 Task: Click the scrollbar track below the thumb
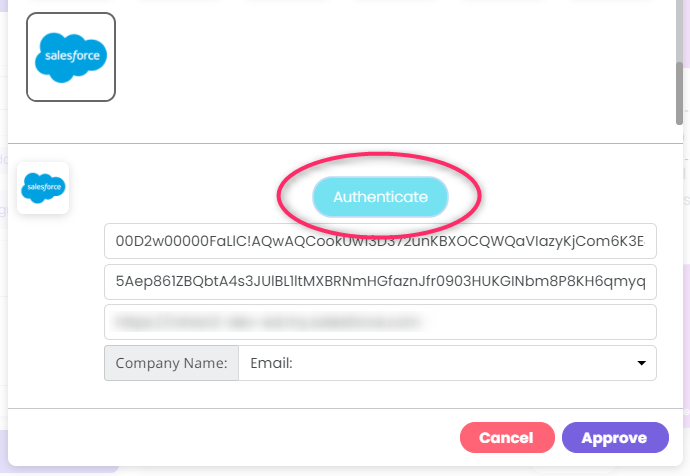pyautogui.click(x=679, y=264)
